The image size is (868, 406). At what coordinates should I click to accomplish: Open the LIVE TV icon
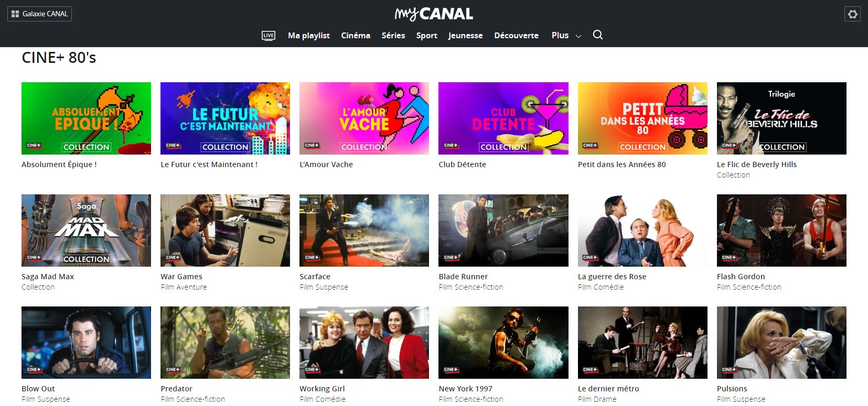[268, 36]
